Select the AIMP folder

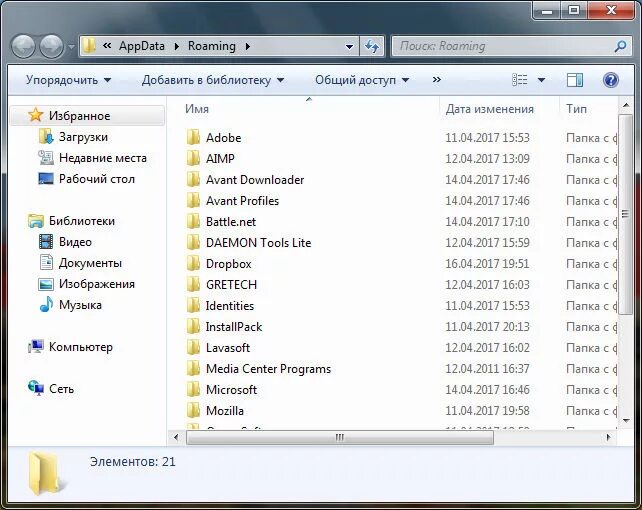[220, 158]
